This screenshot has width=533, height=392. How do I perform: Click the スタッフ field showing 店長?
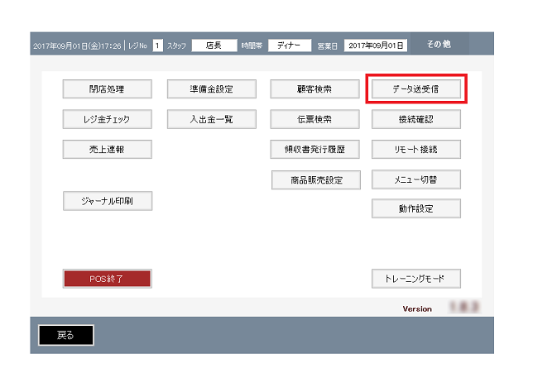pos(214,45)
